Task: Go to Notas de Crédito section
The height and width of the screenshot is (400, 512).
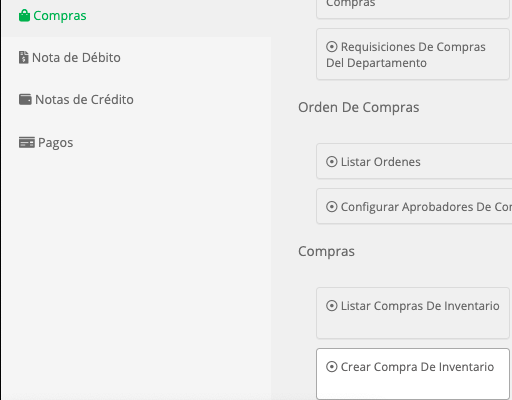Action: click(x=136, y=100)
